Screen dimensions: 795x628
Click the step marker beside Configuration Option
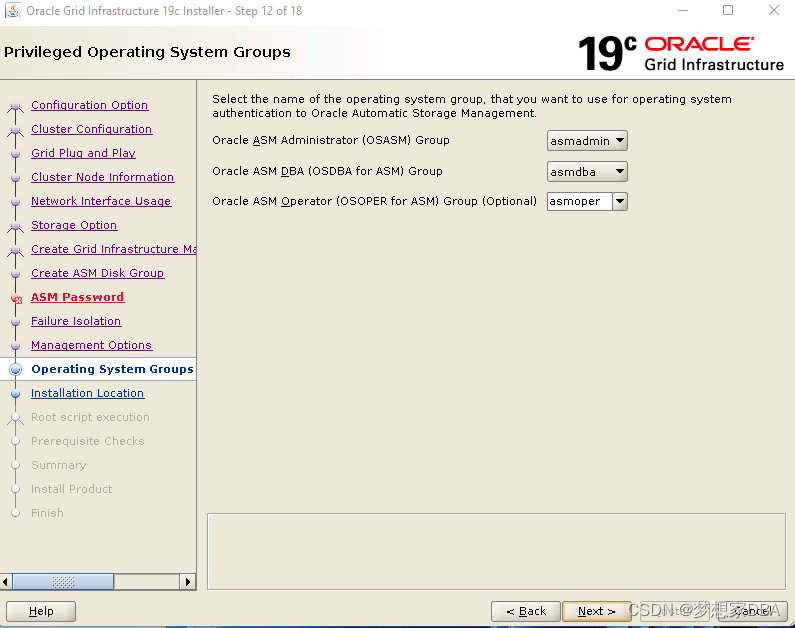(x=16, y=106)
